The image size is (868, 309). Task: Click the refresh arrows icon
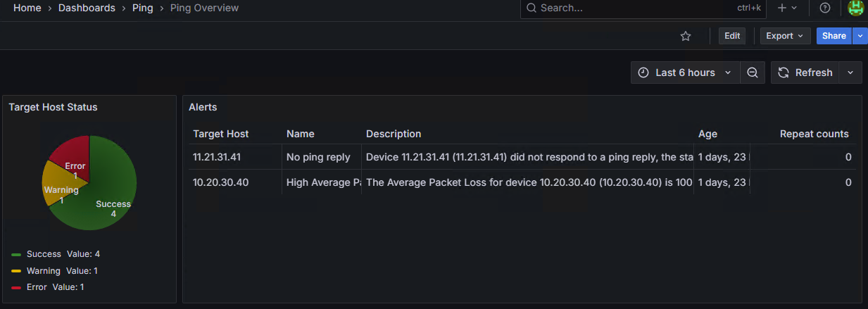[784, 72]
